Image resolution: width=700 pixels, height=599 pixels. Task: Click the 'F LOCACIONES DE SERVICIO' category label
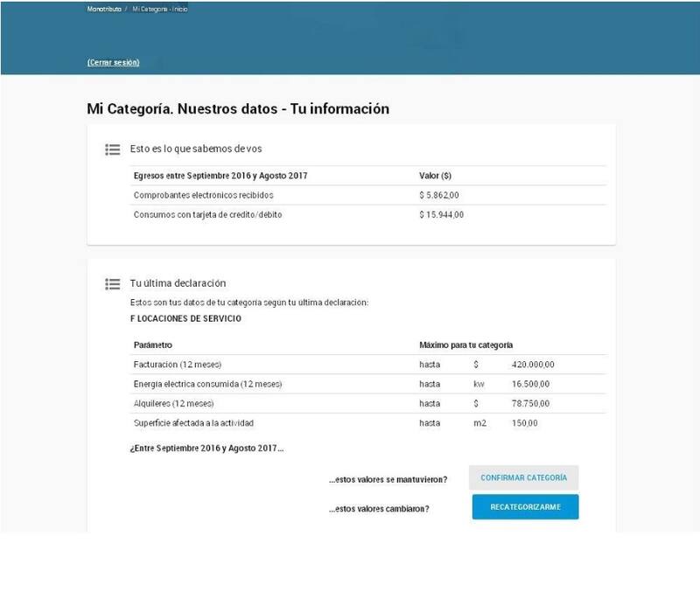pyautogui.click(x=185, y=319)
